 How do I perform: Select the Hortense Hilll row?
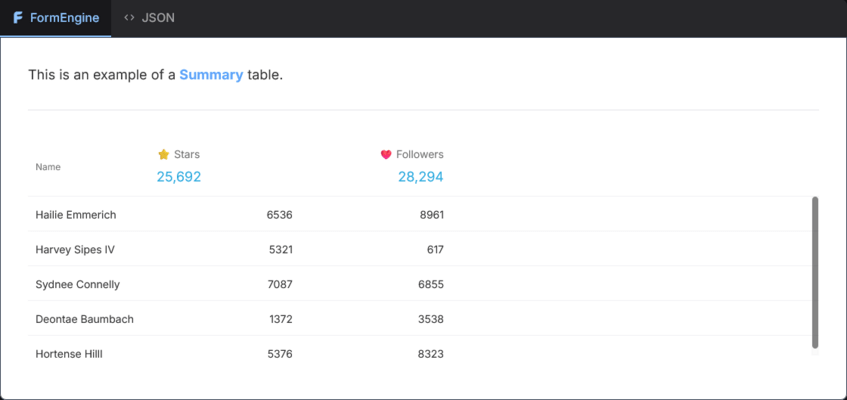click(x=420, y=353)
